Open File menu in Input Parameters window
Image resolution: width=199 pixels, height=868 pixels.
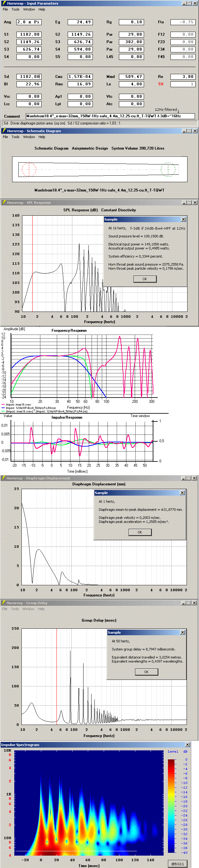coord(5,9)
